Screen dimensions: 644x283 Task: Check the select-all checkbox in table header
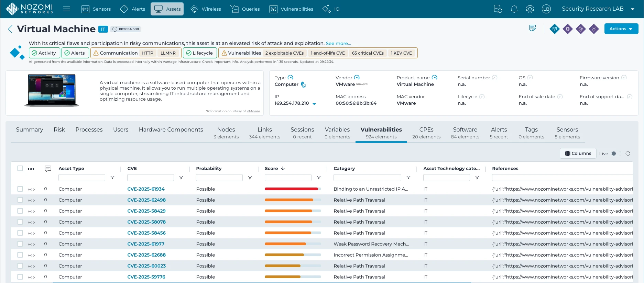tap(20, 168)
